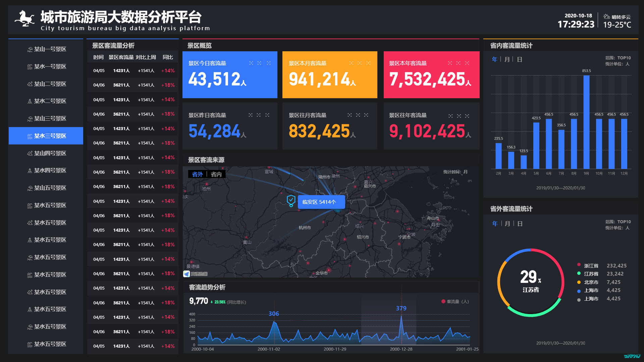
Task: Click first focus icon on 景区昨日客流量 card
Action: (251, 115)
